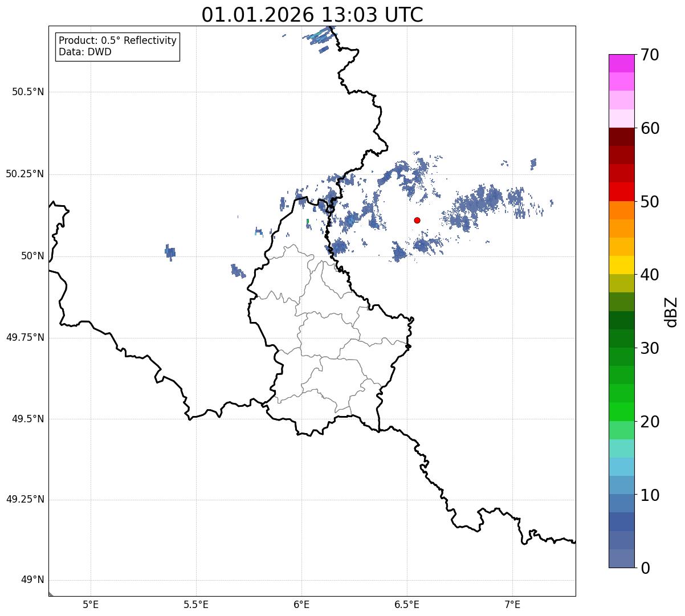Click the isolated radar echo near 5.4°E, 50°N

click(170, 252)
